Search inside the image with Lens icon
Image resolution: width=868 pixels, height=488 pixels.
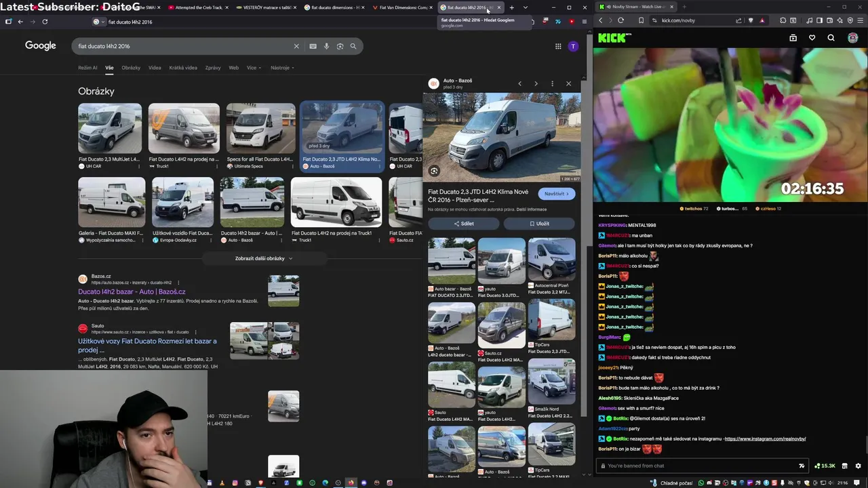click(434, 171)
